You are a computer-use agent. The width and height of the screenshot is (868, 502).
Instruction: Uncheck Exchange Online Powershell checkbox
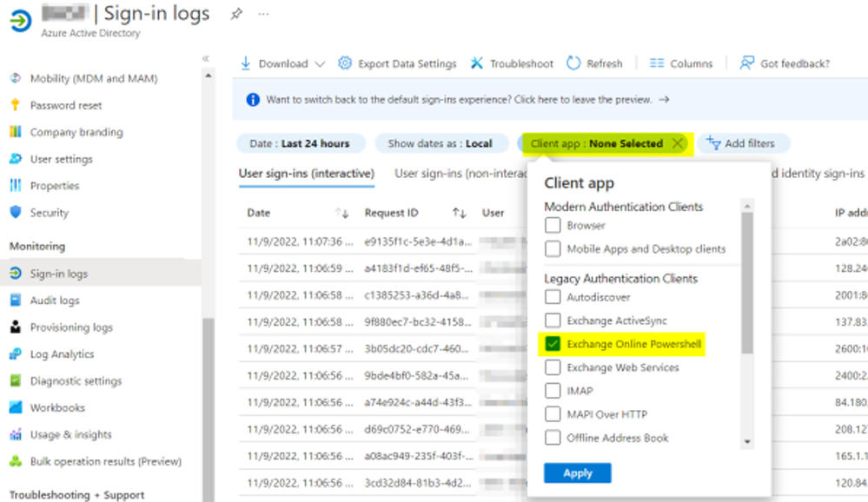[x=553, y=344]
